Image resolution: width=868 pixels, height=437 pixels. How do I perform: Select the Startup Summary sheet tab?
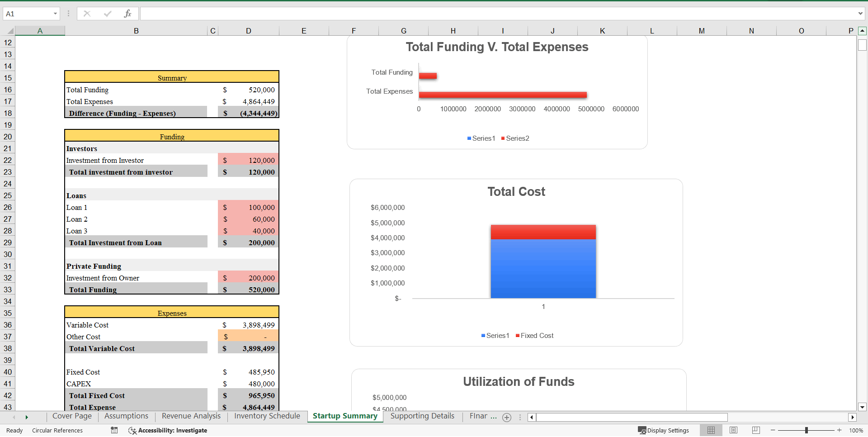tap(345, 416)
